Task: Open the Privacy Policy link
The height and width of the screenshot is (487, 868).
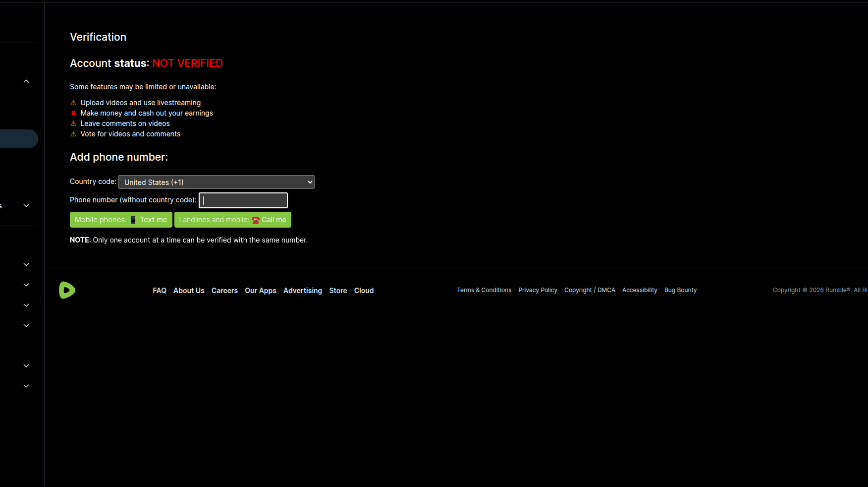Action: [538, 290]
